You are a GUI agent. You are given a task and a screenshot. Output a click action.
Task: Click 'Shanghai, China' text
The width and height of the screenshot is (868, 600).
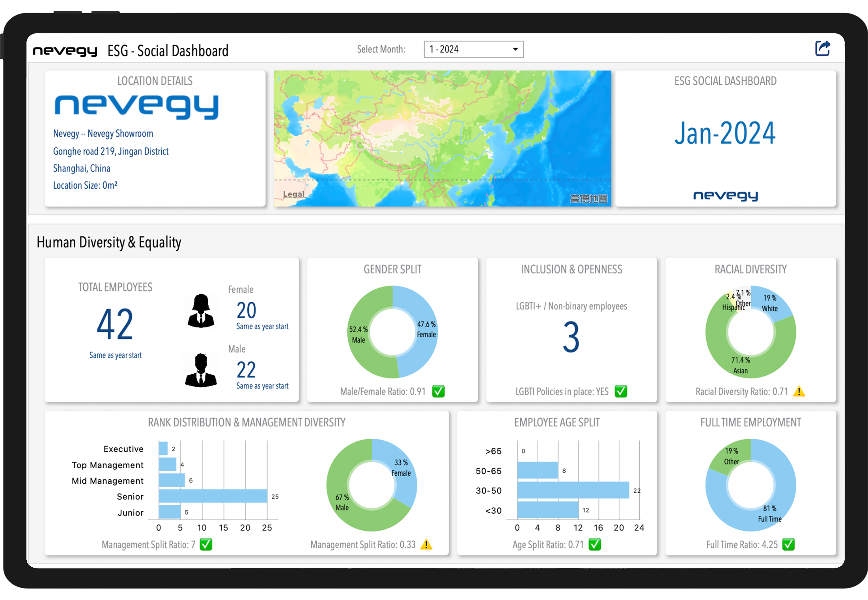coord(82,168)
